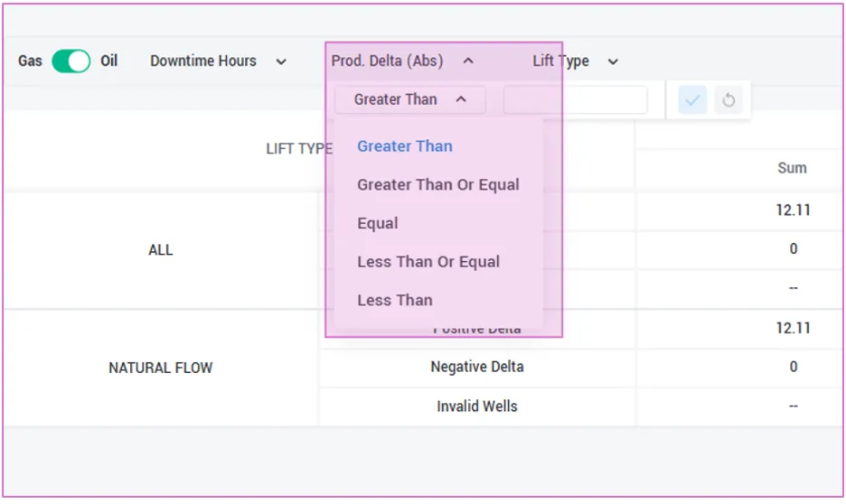Collapse the Prod. Delta (Abs) dropdown
846x504 pixels.
click(402, 61)
